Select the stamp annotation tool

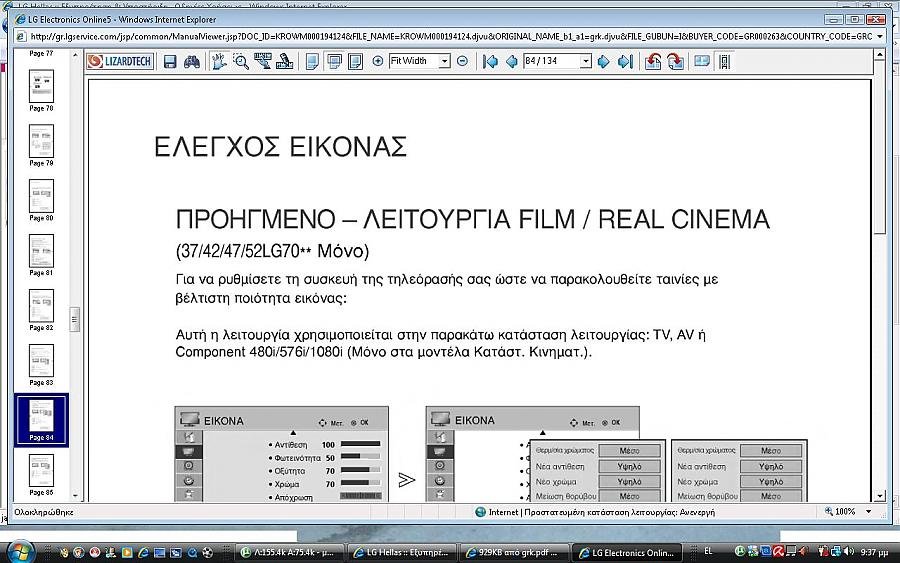pos(284,61)
